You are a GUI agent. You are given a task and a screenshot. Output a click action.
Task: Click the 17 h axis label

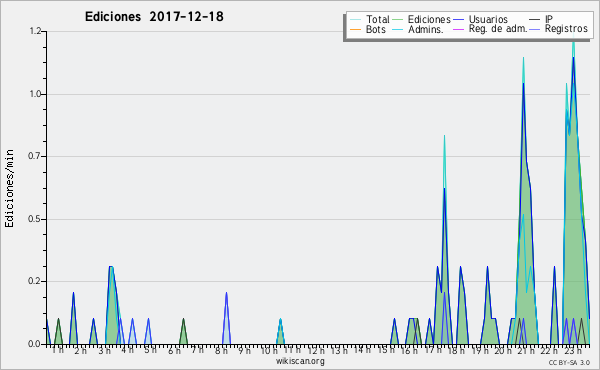tap(433, 350)
